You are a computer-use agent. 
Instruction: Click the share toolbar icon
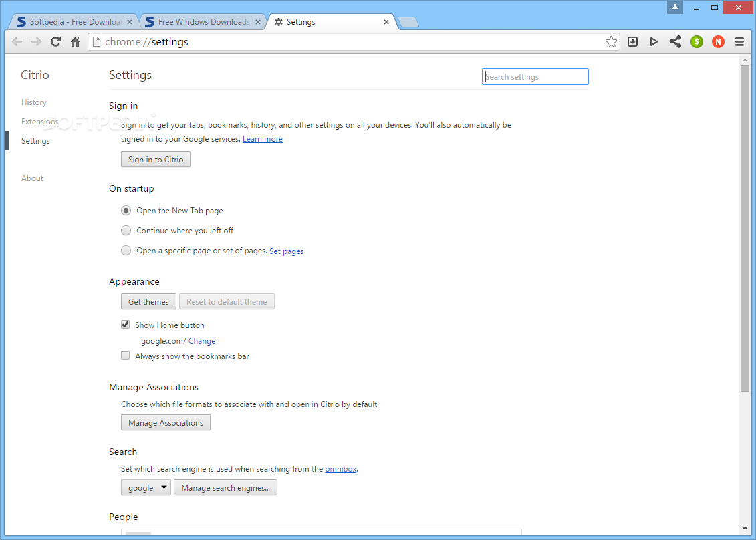click(x=675, y=42)
